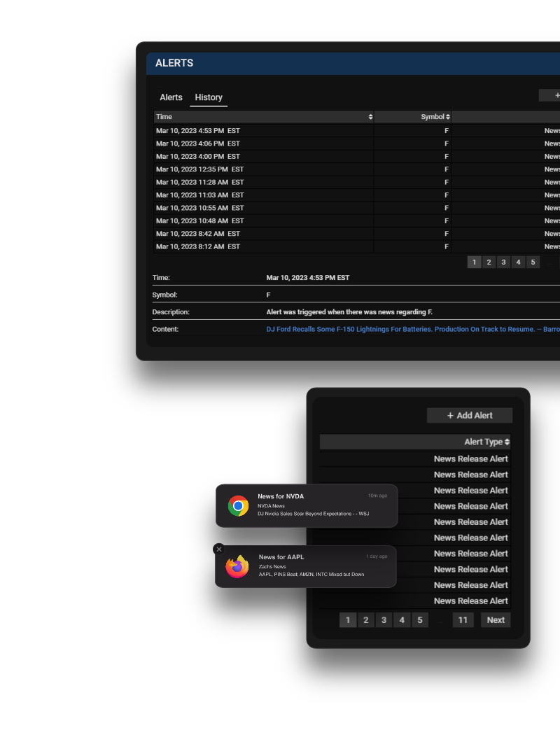
Task: Click the Chrome icon in NVDA notification
Action: 238,505
